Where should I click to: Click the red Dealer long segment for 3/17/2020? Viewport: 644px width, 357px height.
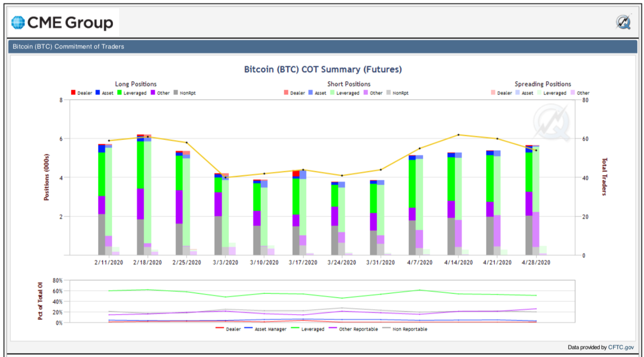pos(296,173)
